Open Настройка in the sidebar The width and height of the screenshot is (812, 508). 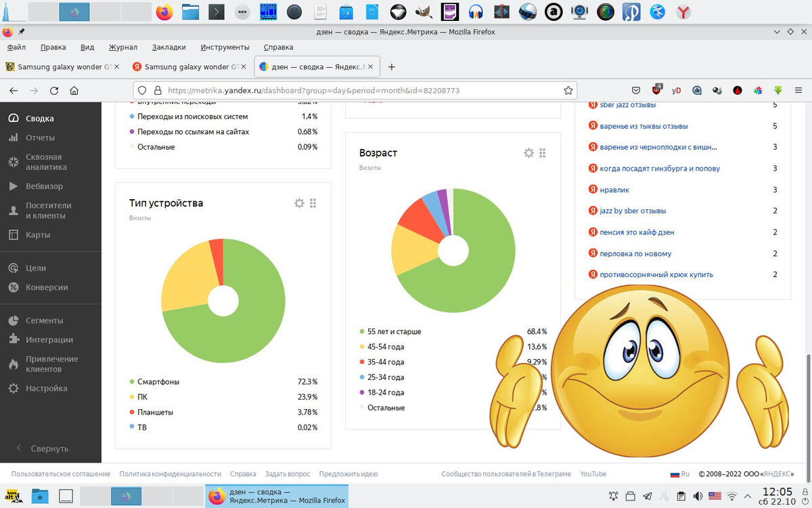click(47, 389)
